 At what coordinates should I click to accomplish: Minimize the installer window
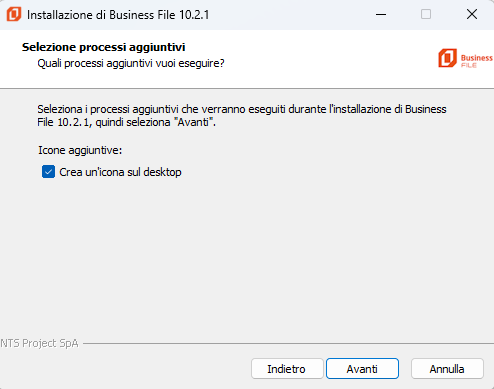pyautogui.click(x=381, y=14)
